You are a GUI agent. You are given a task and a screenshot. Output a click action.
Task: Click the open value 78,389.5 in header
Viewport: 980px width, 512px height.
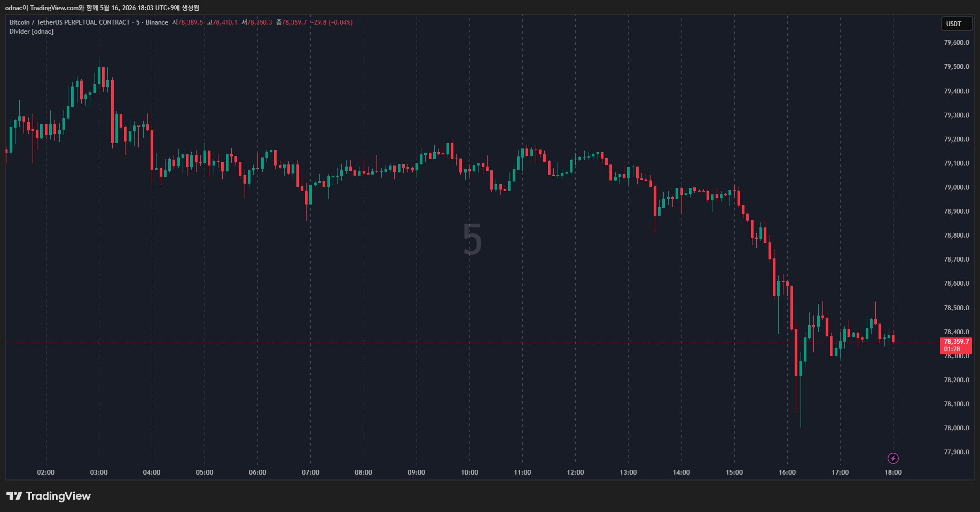click(x=191, y=22)
